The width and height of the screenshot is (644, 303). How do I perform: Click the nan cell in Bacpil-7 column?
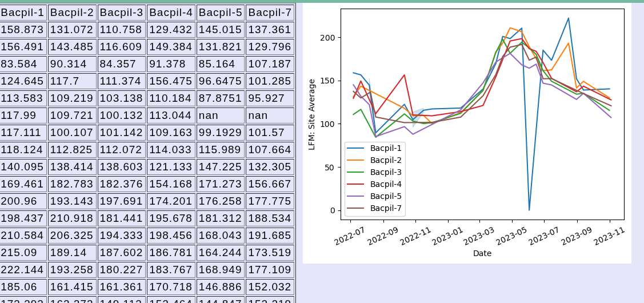point(270,115)
